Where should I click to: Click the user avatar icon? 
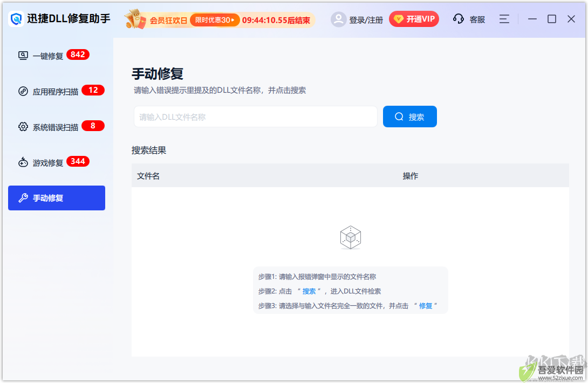(338, 19)
